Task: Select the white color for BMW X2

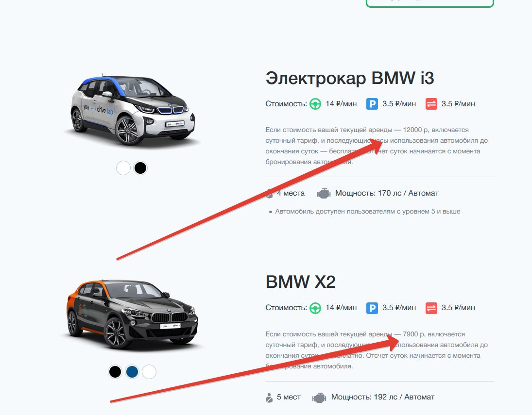Action: 149,372
